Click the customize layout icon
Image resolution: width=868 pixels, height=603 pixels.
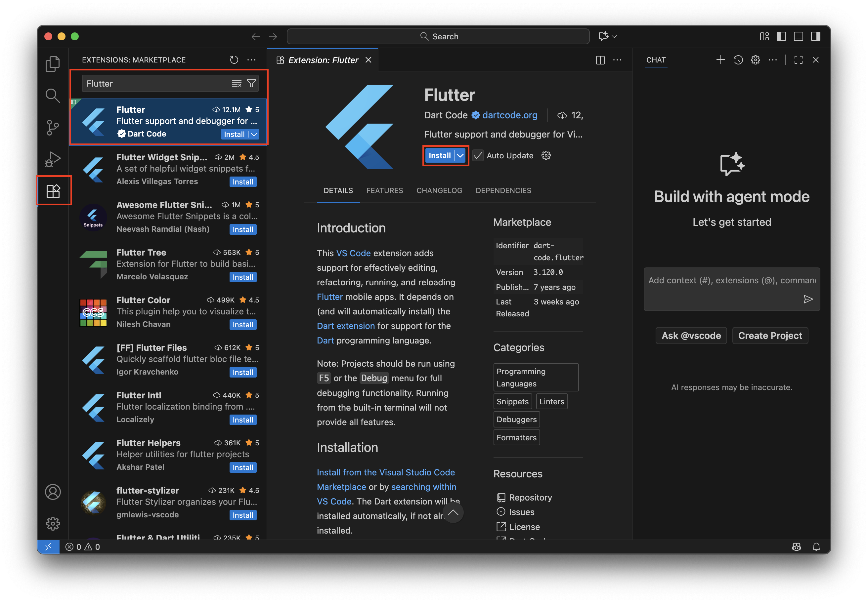point(764,36)
